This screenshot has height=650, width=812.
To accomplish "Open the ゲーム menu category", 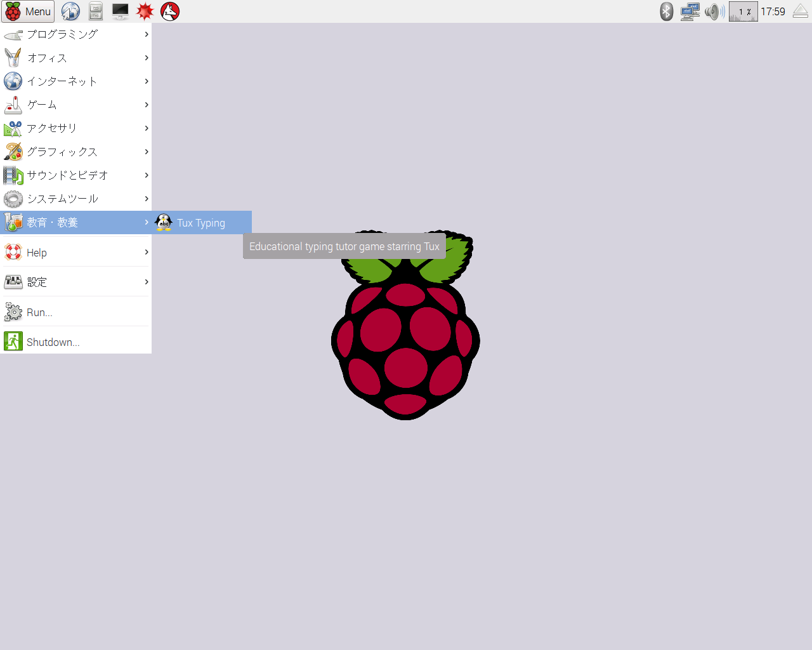I will tap(76, 105).
